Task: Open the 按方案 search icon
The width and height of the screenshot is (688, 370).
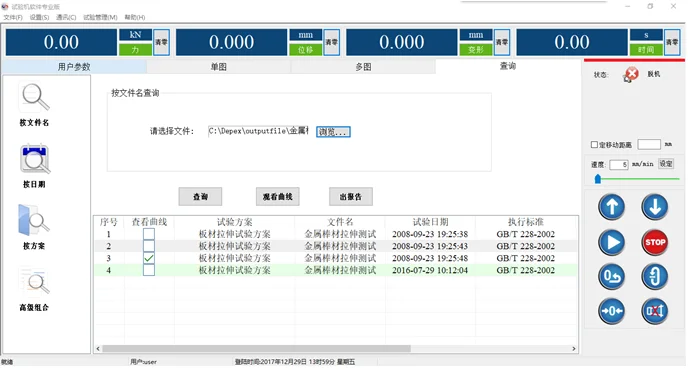Action: [x=34, y=220]
